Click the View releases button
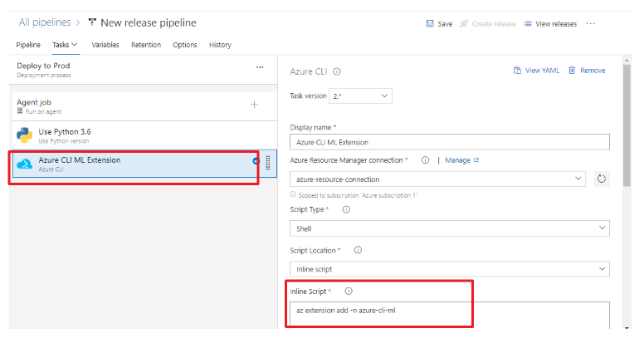644x348 pixels. tap(550, 23)
